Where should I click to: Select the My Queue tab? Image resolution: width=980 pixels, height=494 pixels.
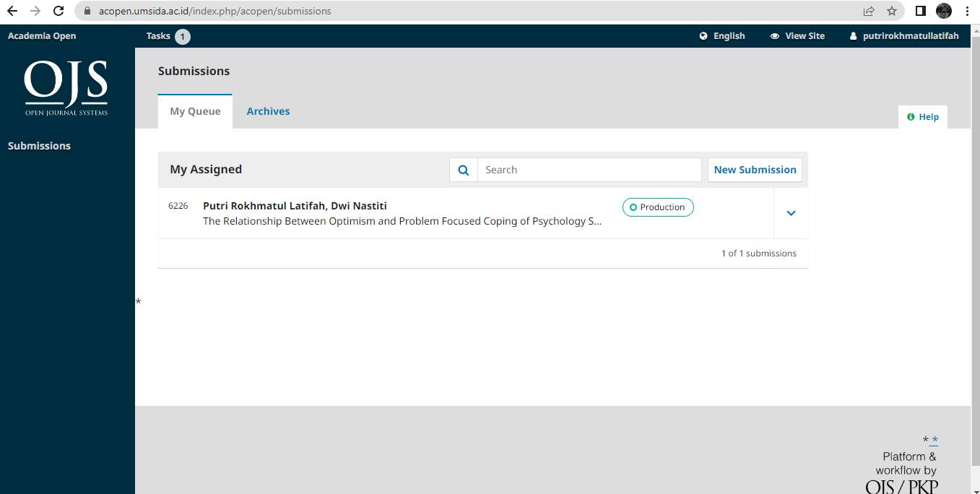195,111
